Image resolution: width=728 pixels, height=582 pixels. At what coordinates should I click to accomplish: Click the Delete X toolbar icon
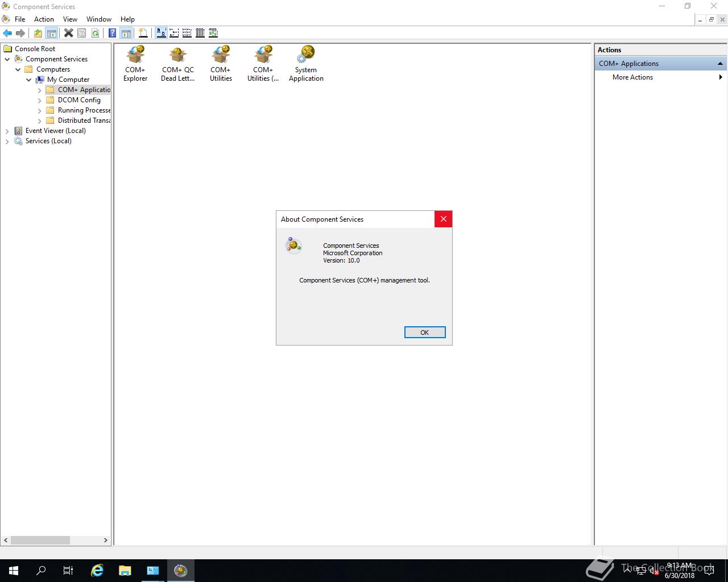[68, 33]
